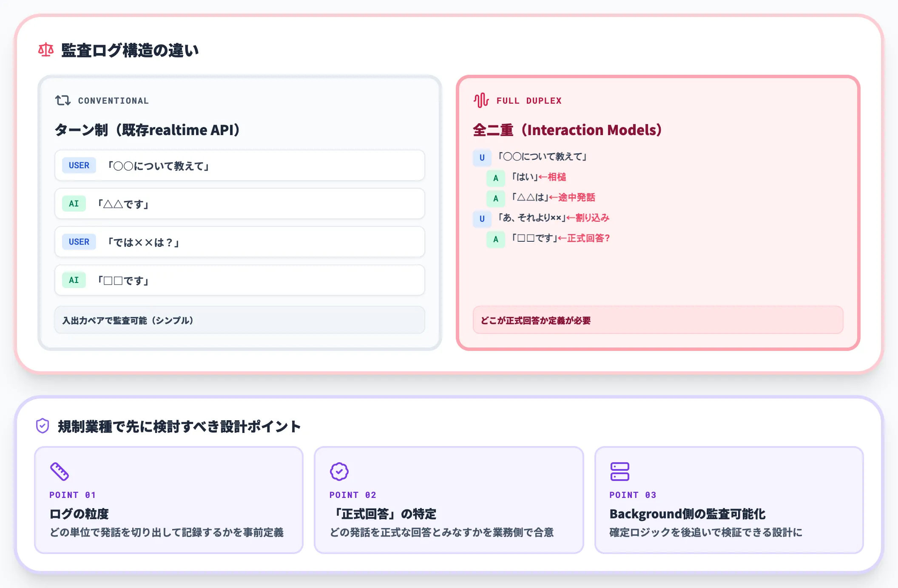
Task: Click the badge check icon in POINT 02 card
Action: [x=339, y=472]
